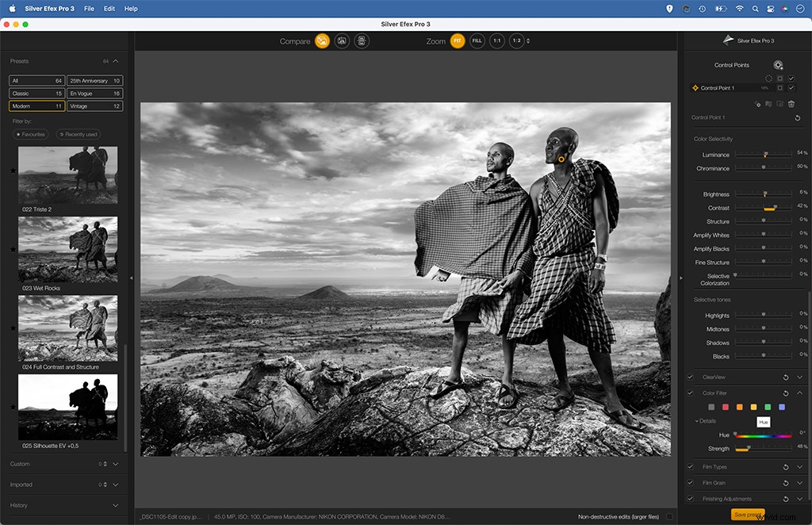
Task: Open the Edit menu
Action: point(109,9)
